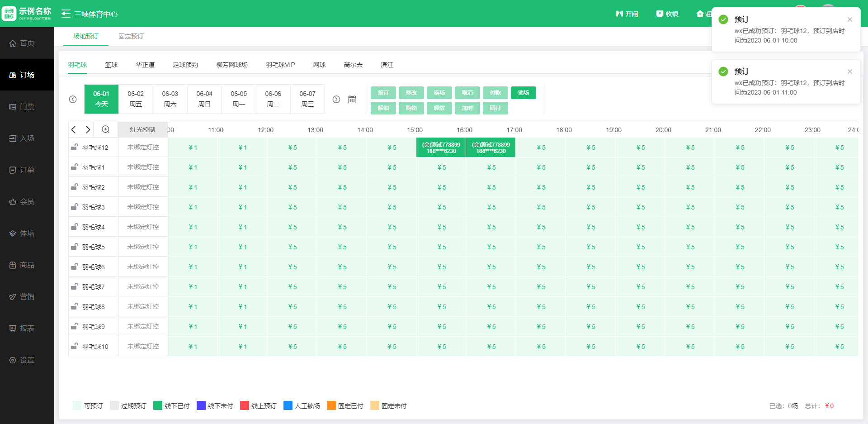
Task: Click the 锁场 lock venue button
Action: click(x=524, y=93)
